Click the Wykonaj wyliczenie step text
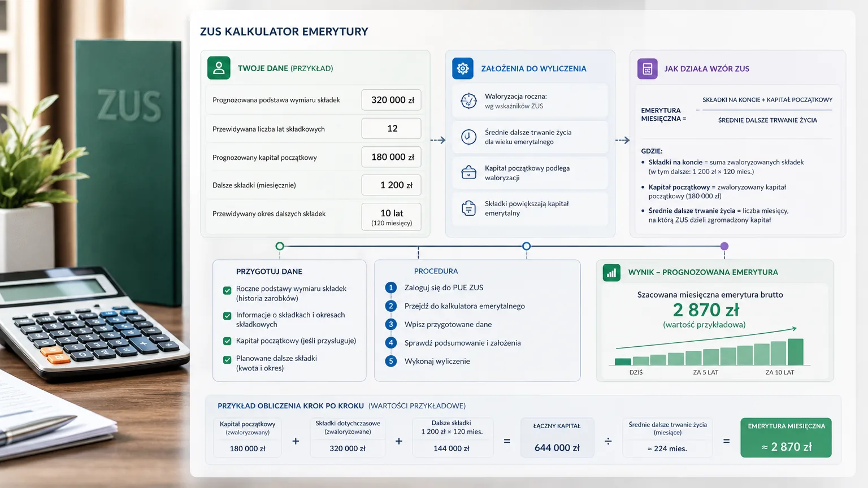The image size is (868, 488). [x=437, y=361]
